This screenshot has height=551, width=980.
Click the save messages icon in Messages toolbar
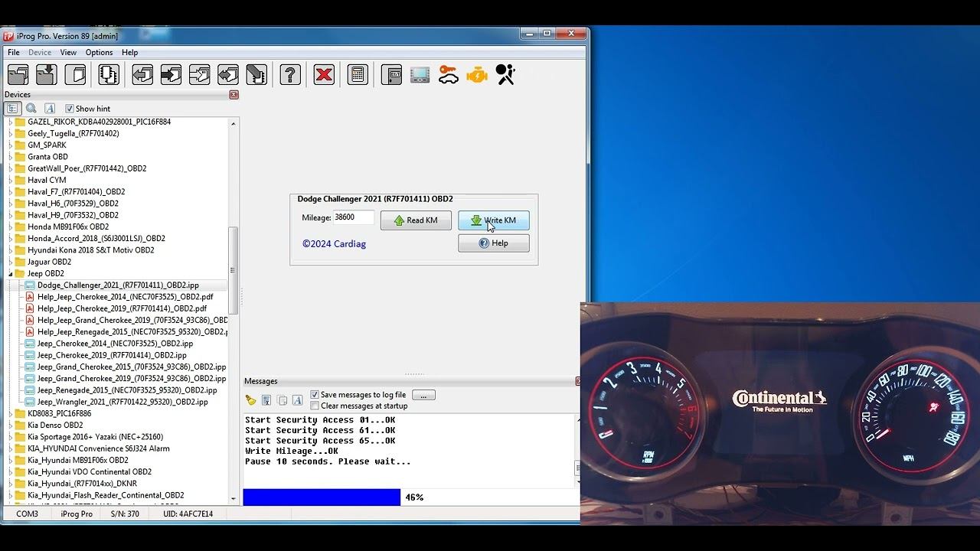(266, 400)
